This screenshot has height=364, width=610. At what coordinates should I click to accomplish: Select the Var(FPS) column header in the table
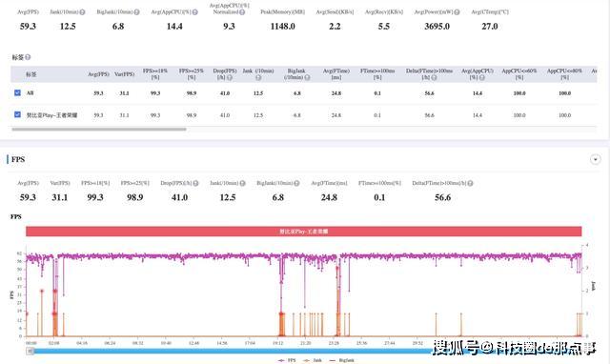pyautogui.click(x=125, y=74)
